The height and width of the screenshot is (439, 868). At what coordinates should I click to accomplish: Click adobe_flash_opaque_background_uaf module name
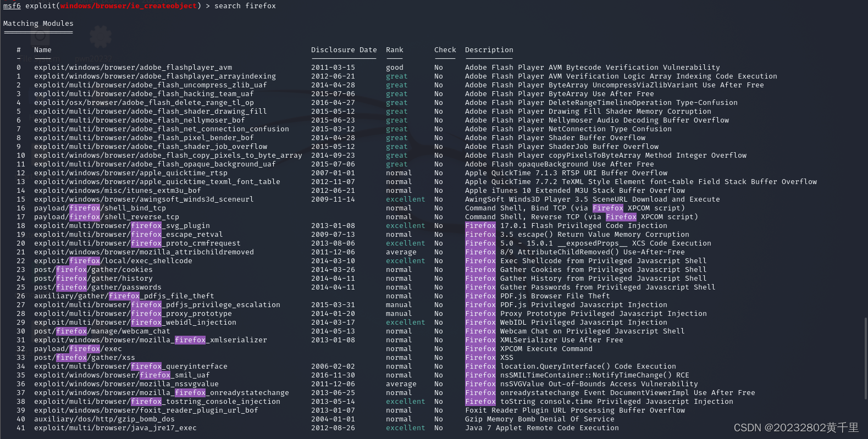pos(155,164)
